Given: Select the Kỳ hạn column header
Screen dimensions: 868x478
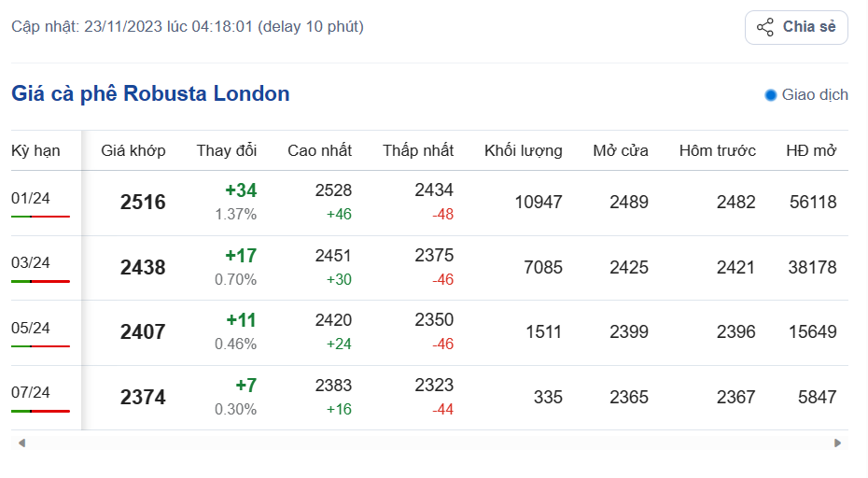Looking at the screenshot, I should point(35,150).
